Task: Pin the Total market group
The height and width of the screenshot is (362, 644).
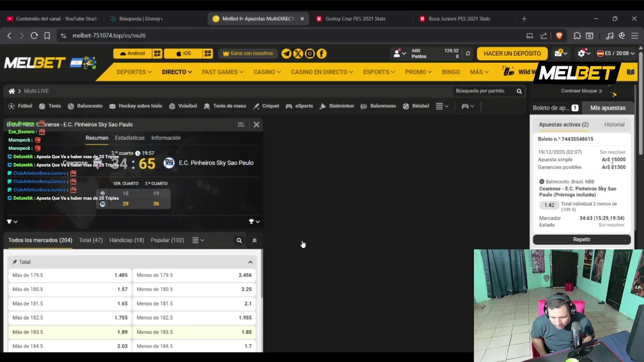Action: [15, 262]
